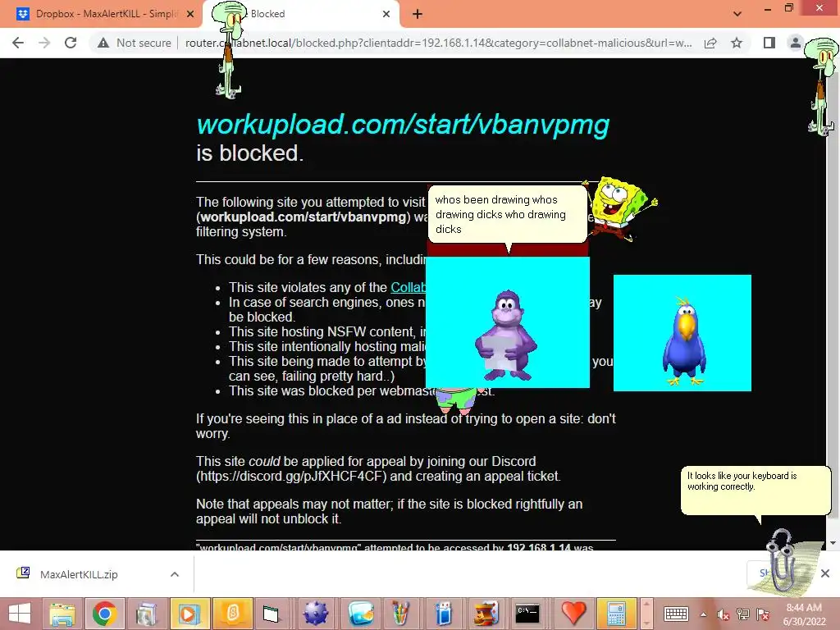Click the network tray icon
The width and height of the screenshot is (840, 630).
[743, 614]
